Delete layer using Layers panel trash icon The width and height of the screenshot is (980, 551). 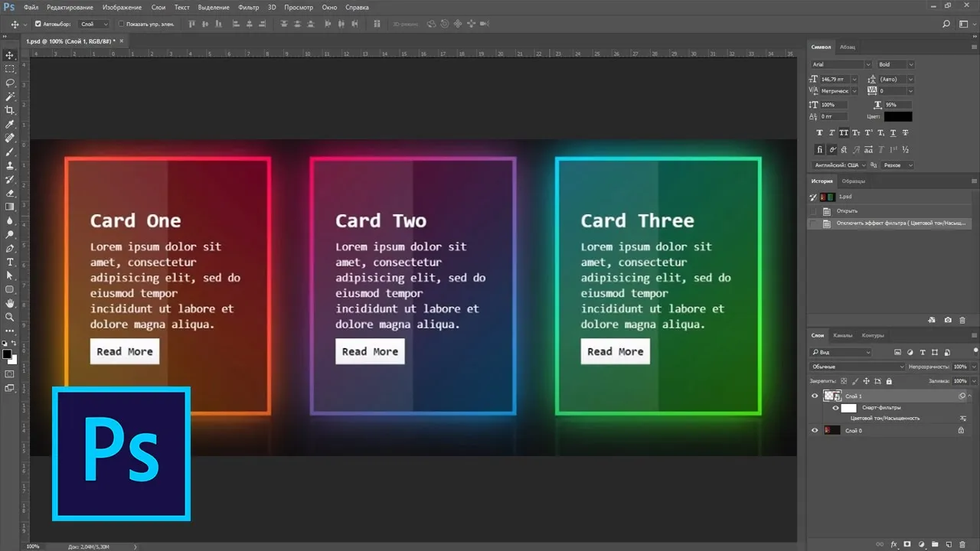962,544
